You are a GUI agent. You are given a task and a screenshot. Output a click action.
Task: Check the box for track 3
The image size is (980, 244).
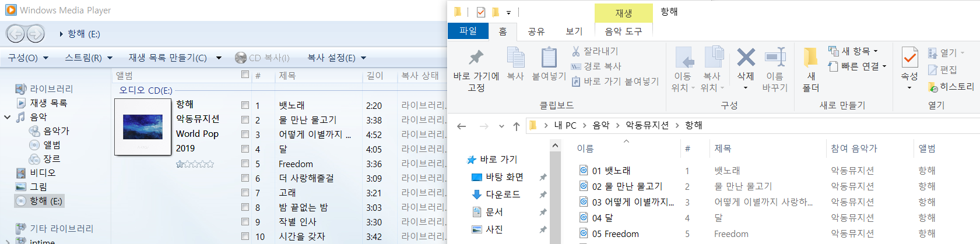[x=245, y=135]
